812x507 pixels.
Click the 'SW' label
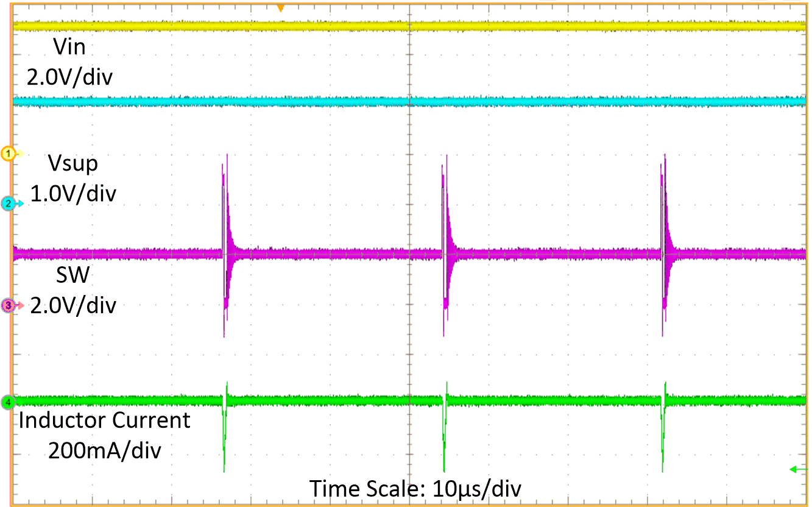click(x=72, y=276)
